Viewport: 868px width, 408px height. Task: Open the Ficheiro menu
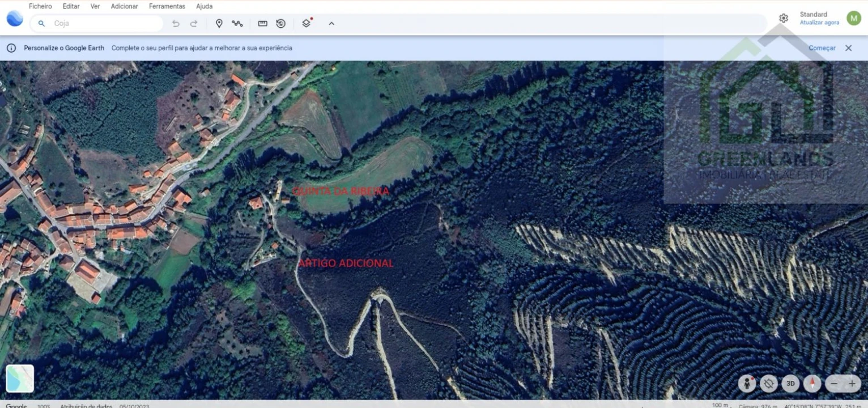[x=40, y=6]
